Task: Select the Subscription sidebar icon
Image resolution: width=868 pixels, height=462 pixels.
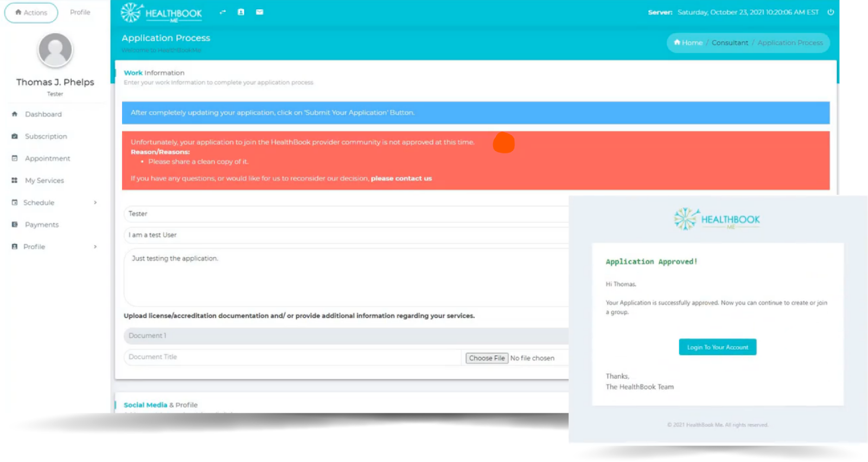Action: [x=15, y=137]
